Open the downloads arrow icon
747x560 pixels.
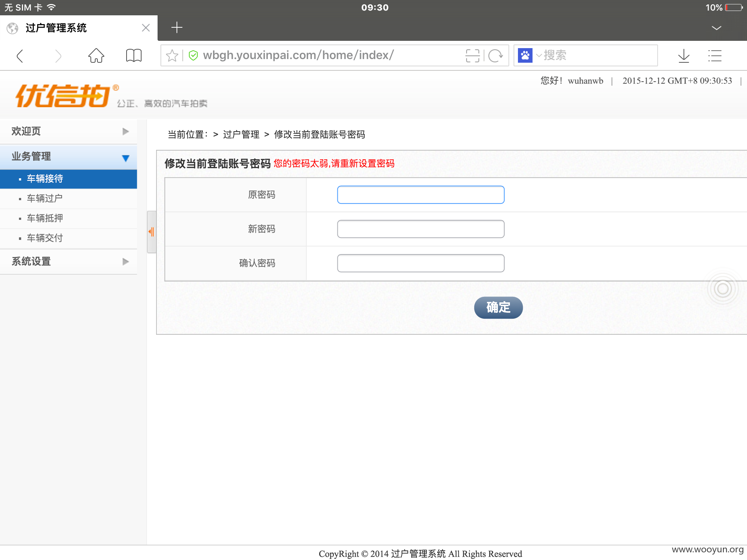(684, 56)
